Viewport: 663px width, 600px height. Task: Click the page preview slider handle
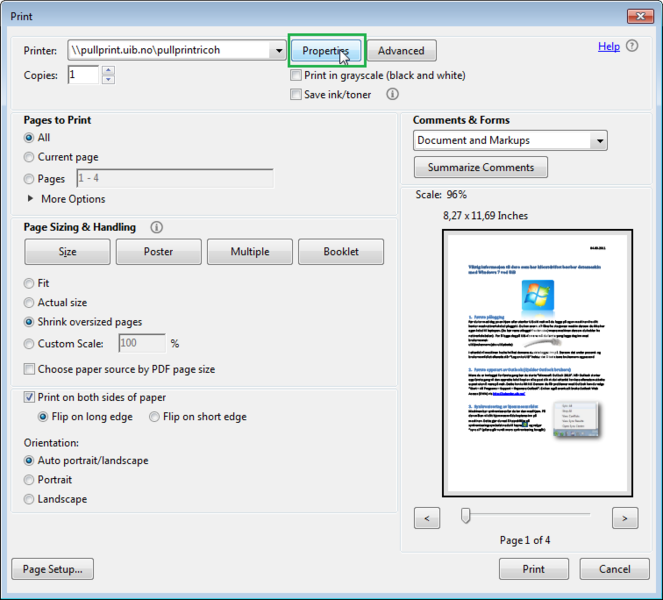(x=466, y=515)
